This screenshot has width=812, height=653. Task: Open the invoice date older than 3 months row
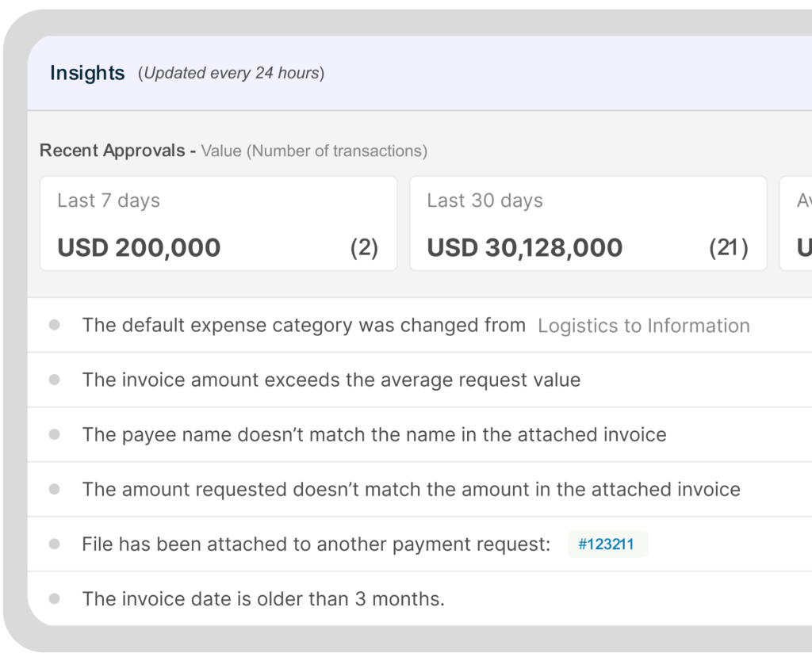click(x=263, y=598)
